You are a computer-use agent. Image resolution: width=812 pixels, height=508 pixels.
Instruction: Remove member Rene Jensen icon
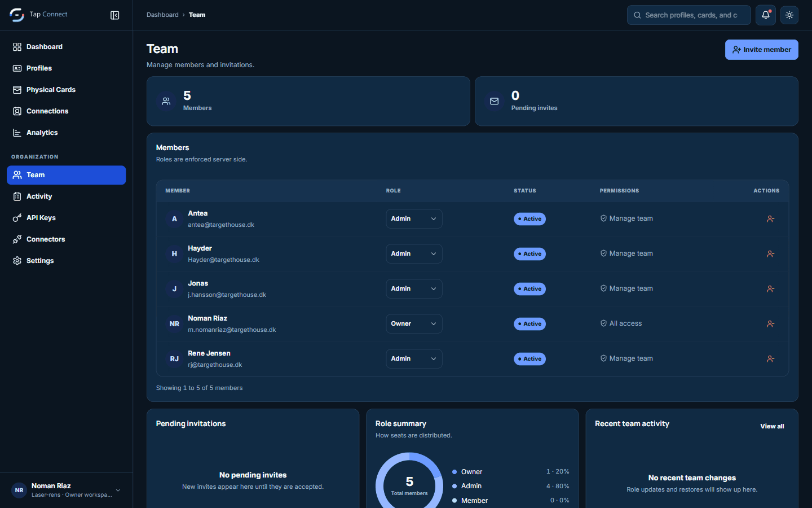click(771, 359)
